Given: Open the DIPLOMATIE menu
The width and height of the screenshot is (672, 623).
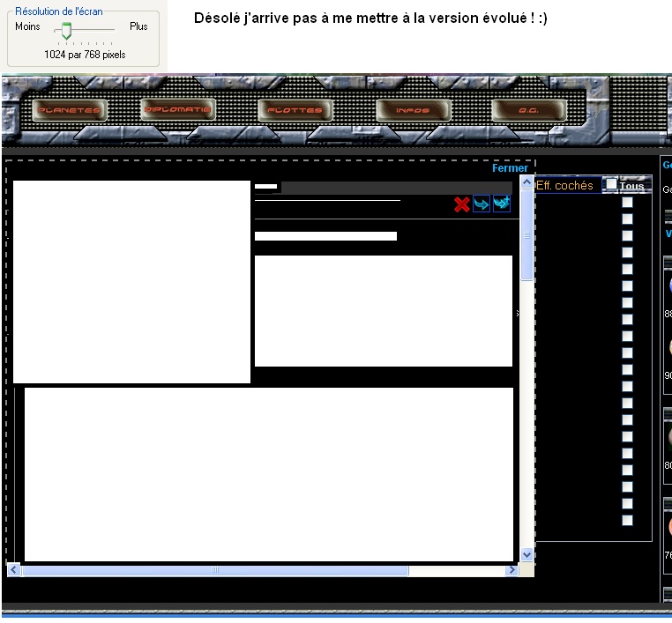Looking at the screenshot, I should pyautogui.click(x=178, y=109).
